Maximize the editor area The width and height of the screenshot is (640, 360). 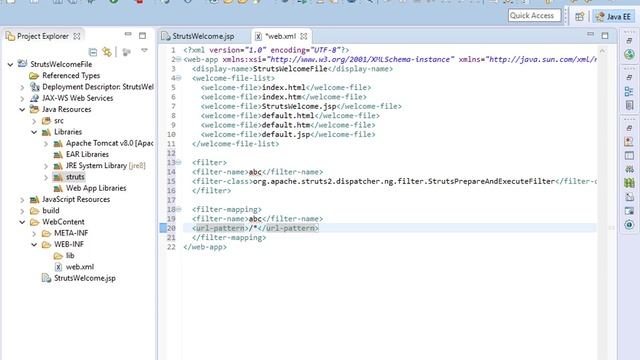pos(605,36)
